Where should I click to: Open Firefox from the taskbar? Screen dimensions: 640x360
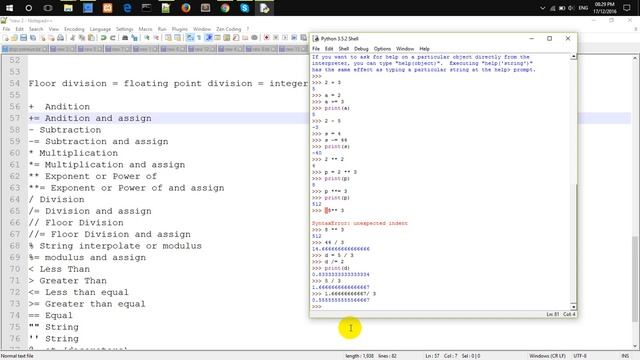tap(186, 8)
